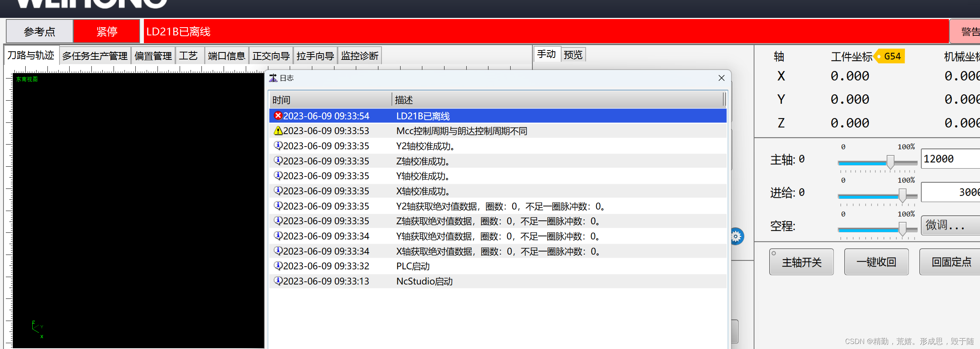Adjust the 空程 rapid override slider

pos(902,229)
